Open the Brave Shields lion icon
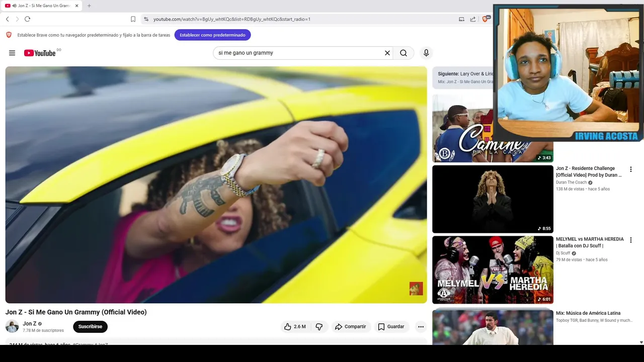Viewport: 644px width, 362px height. pos(486,19)
